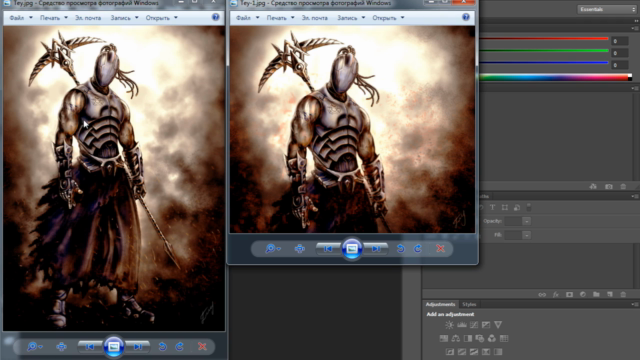Open zoom dropdown in Tey-1.jpg viewer
Image resolution: width=640 pixels, height=360 pixels.
tap(273, 249)
